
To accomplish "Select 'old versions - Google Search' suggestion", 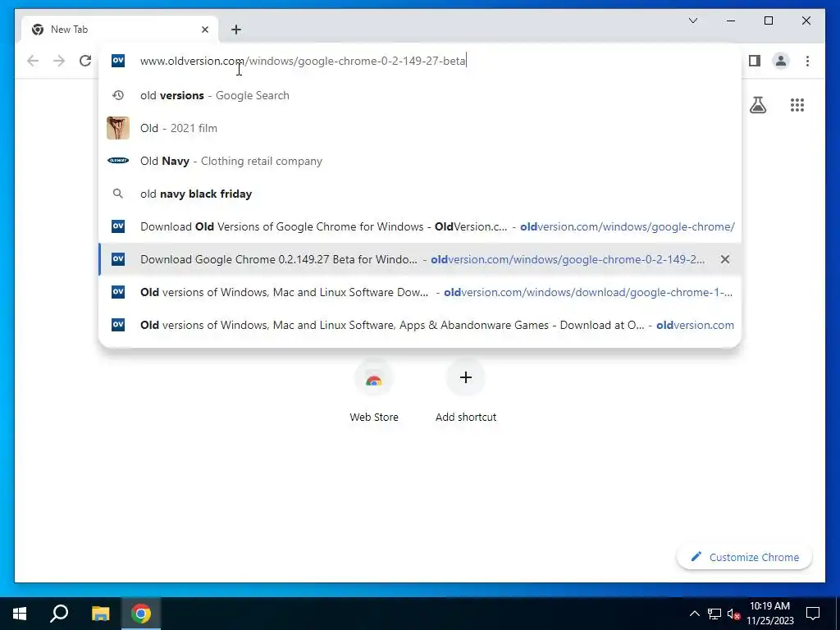I will click(x=421, y=95).
